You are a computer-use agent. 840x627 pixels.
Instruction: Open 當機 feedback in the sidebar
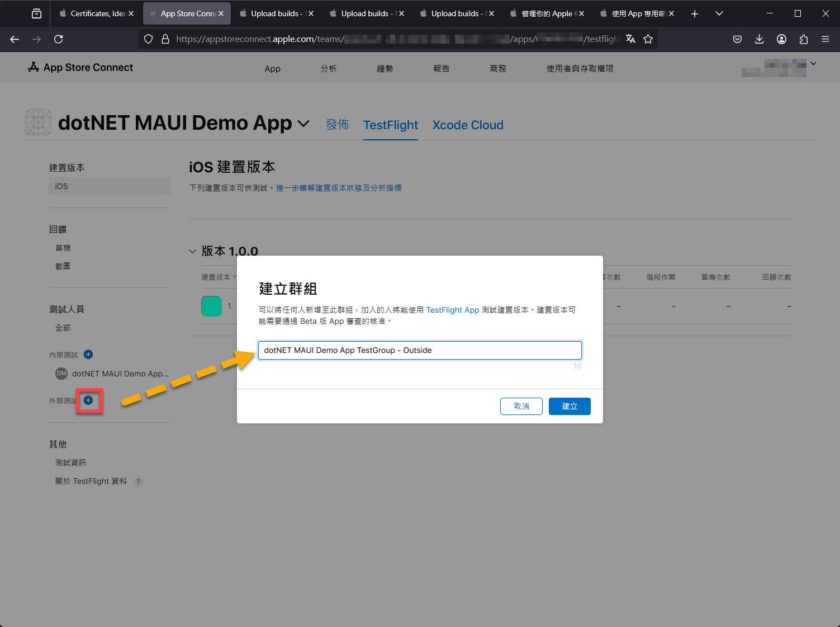point(63,248)
